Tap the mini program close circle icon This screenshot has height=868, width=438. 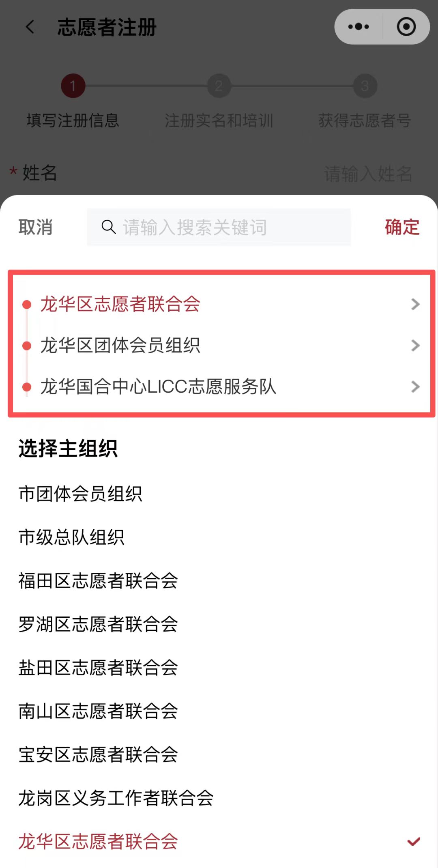(x=406, y=27)
